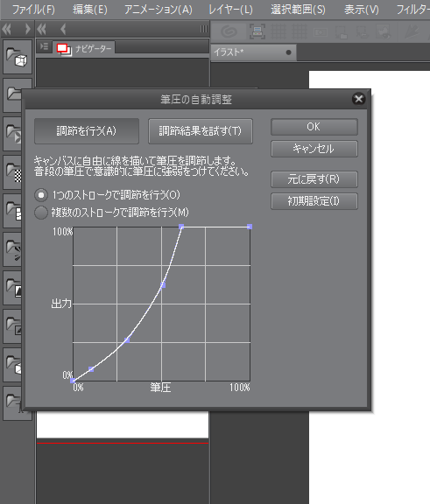Screen dimensions: 430x504
Task: Select the curve control point at graph origin
Action: (73, 381)
